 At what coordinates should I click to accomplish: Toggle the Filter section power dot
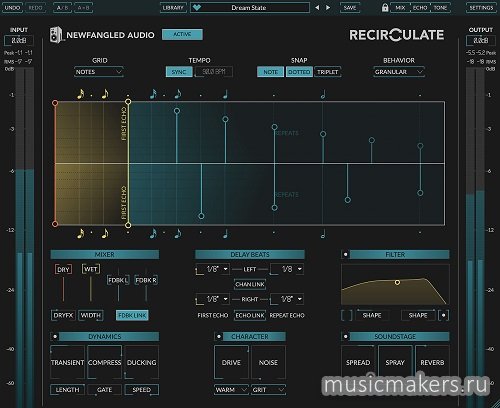[345, 254]
